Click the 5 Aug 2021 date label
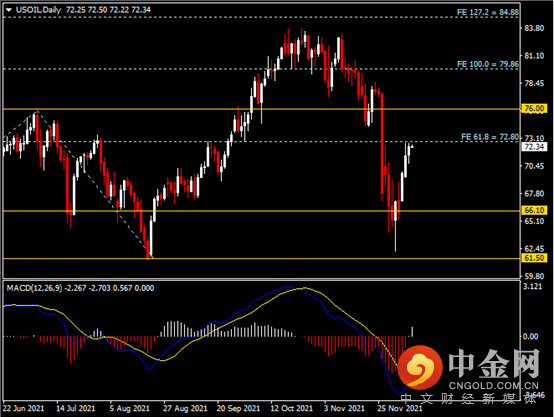Viewport: 554px width, 417px height. 129,409
